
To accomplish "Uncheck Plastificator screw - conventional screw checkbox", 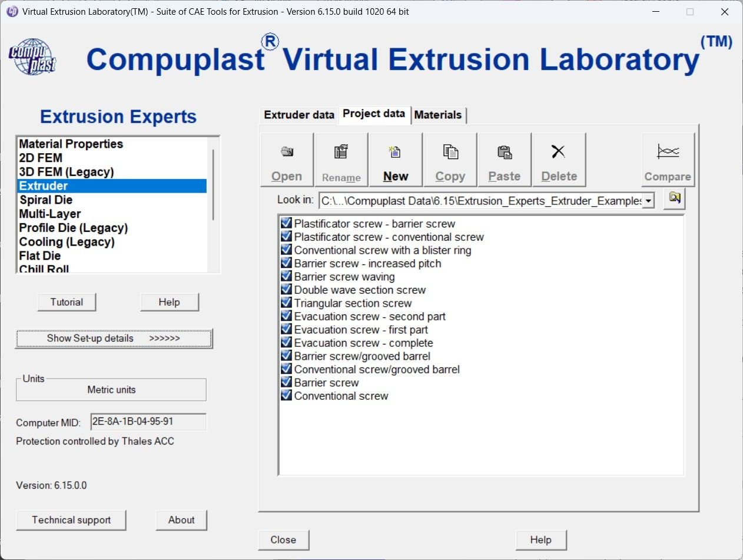I will point(286,237).
